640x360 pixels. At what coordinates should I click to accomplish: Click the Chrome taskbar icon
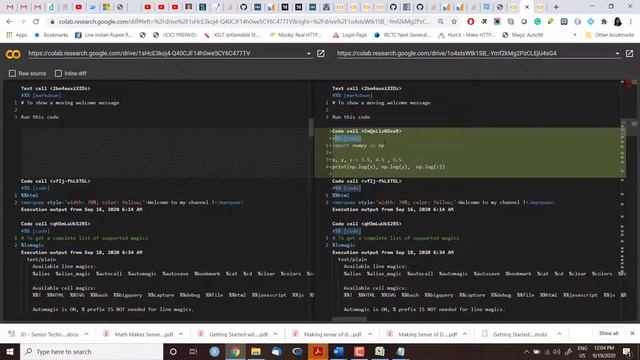click(x=235, y=351)
